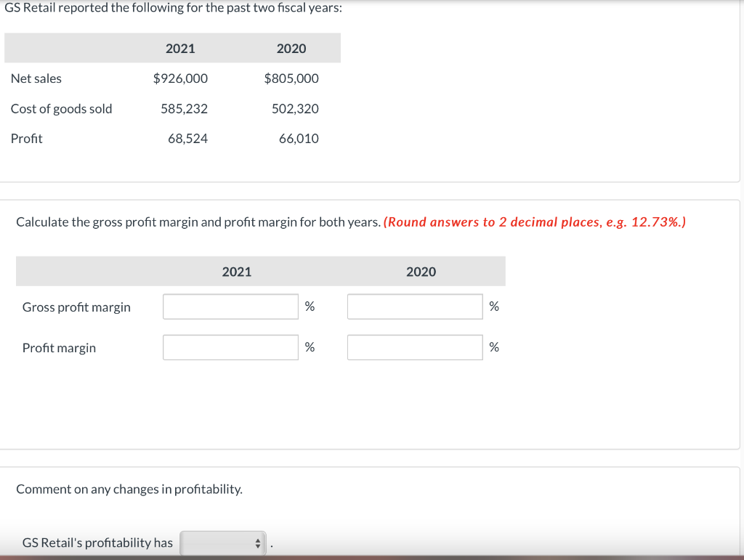Click the 2020 gross profit margin input field

(415, 307)
